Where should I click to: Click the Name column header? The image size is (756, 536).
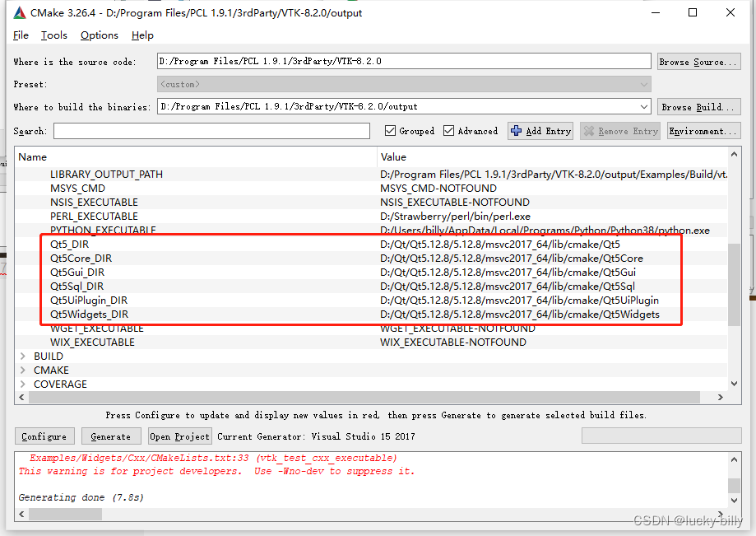[196, 157]
